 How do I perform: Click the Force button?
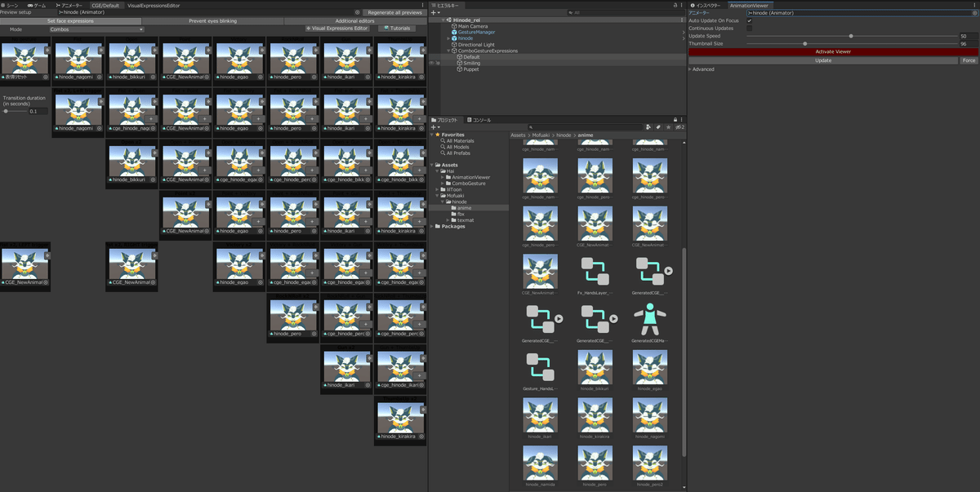[x=969, y=60]
